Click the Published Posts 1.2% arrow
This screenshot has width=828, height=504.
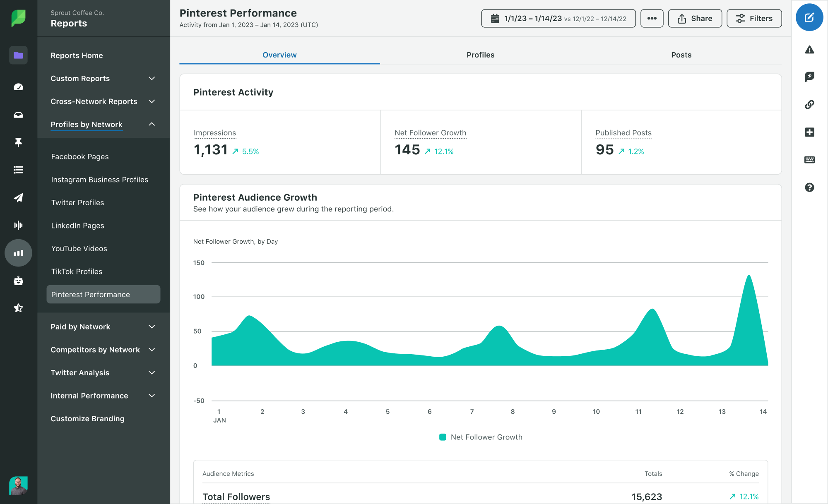(x=621, y=151)
